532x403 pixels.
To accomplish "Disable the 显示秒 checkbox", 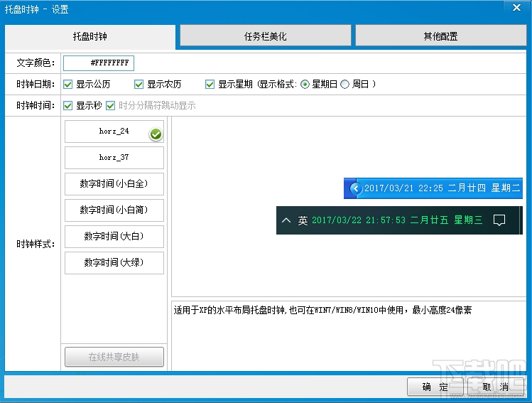I will pyautogui.click(x=68, y=106).
